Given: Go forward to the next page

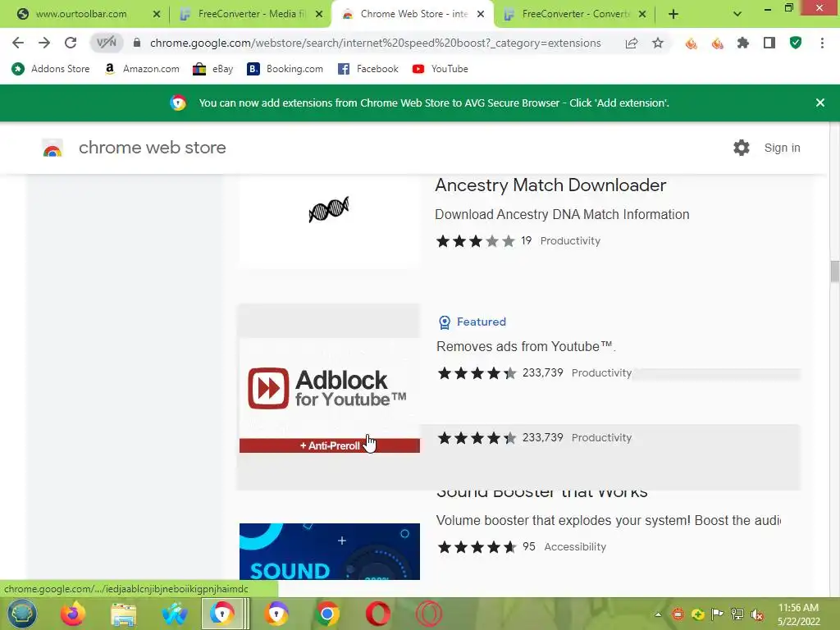Looking at the screenshot, I should 44,43.
